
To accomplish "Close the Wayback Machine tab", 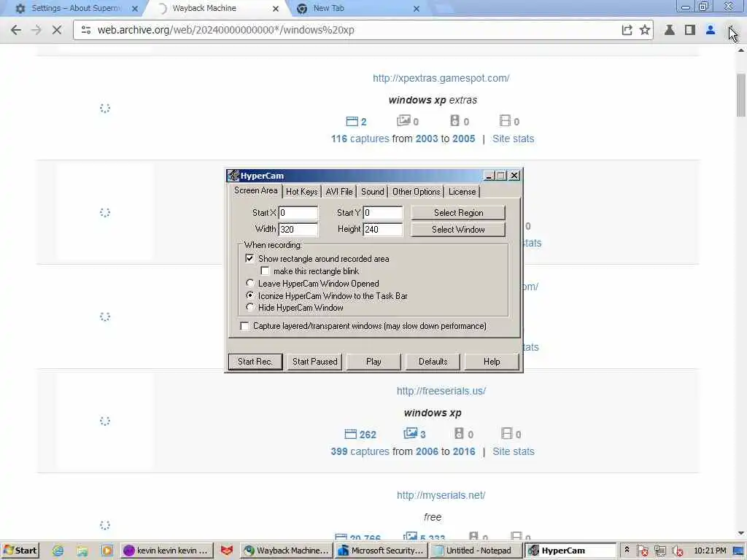I will click(275, 9).
